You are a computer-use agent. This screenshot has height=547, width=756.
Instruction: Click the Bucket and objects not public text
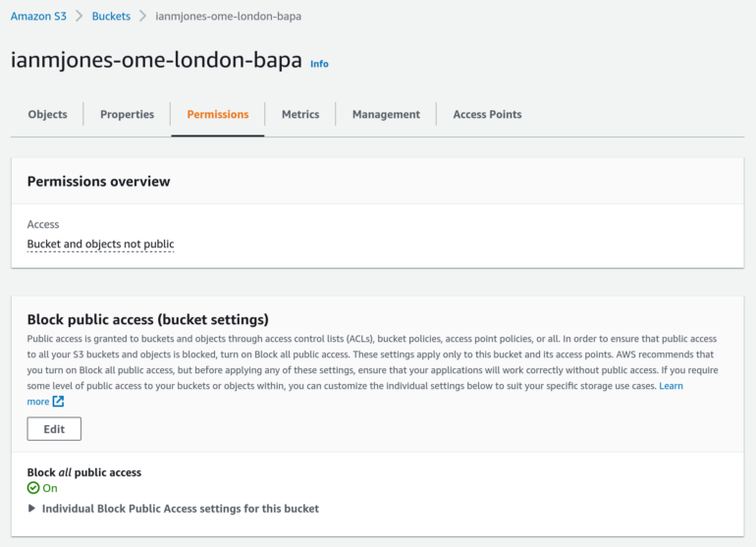pos(100,245)
